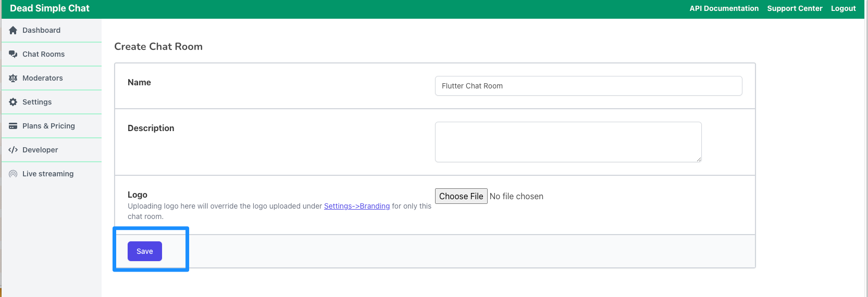
Task: Click the Developer code brackets icon
Action: click(13, 150)
